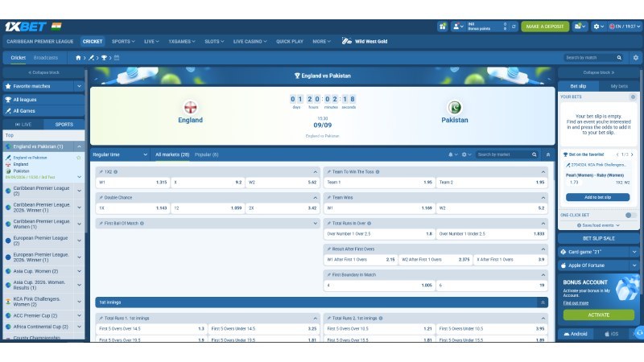The image size is (644, 362).
Task: Open All leagues in sidebar
Action: click(x=43, y=100)
